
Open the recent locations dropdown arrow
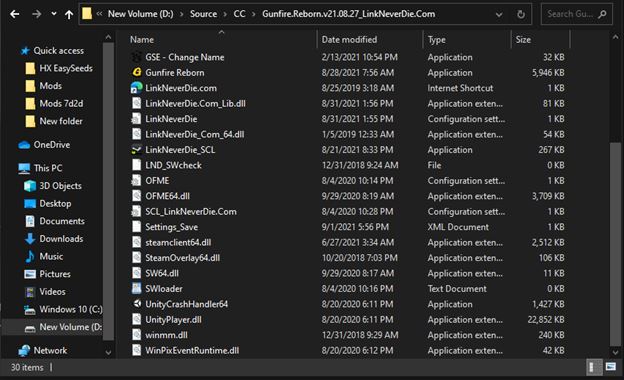click(54, 14)
